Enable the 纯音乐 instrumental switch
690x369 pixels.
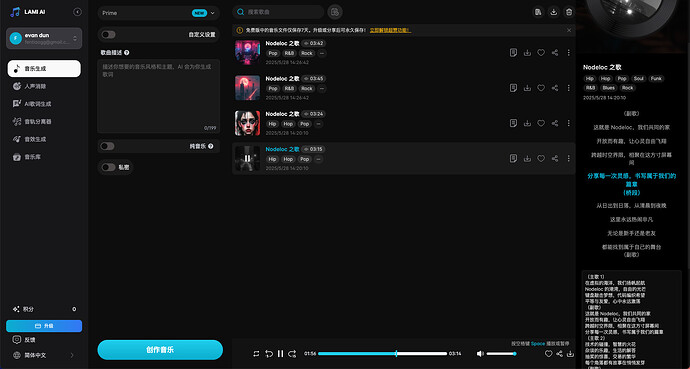tap(107, 146)
